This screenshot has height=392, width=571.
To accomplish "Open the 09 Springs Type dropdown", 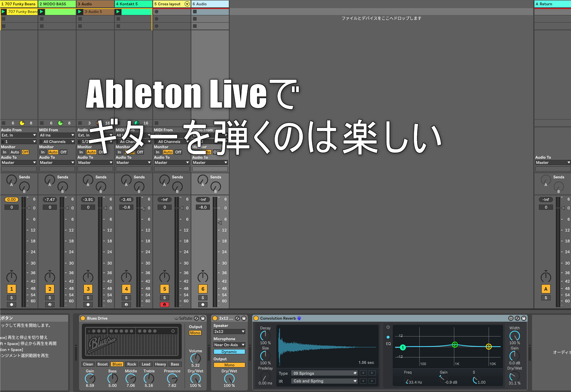I will [x=324, y=373].
